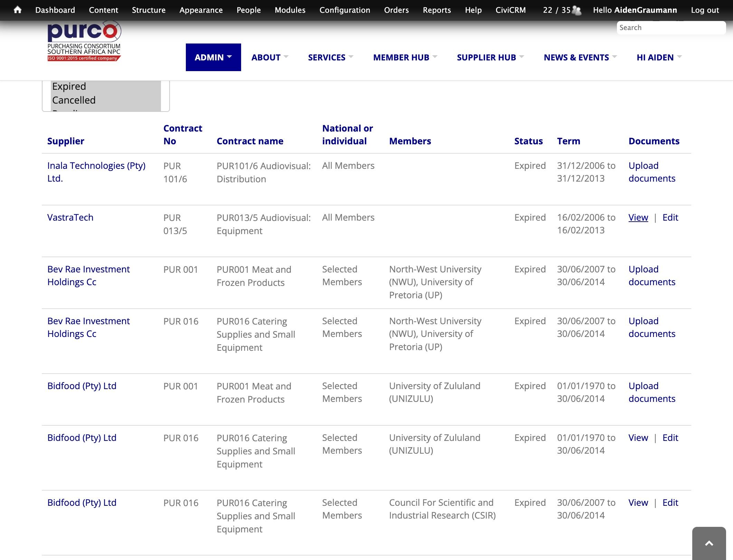Focus the Search input field
The height and width of the screenshot is (560, 733).
pos(671,28)
